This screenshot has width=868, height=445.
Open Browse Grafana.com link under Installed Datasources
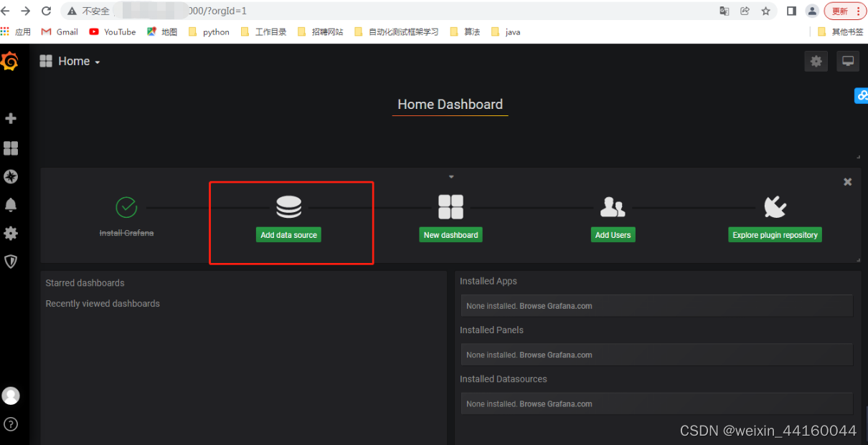556,404
